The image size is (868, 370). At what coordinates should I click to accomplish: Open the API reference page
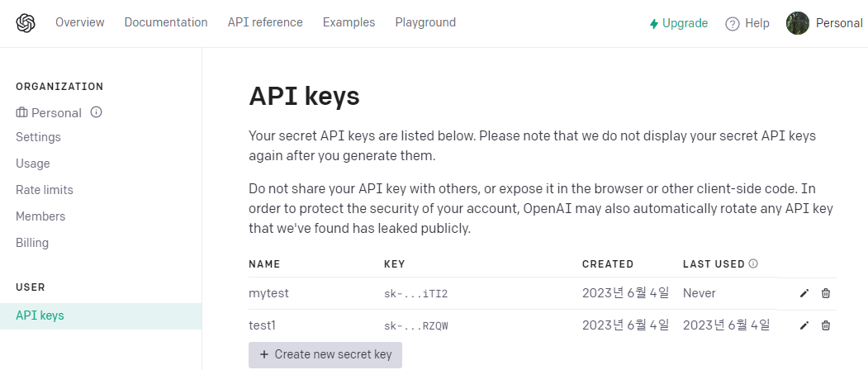coord(265,22)
